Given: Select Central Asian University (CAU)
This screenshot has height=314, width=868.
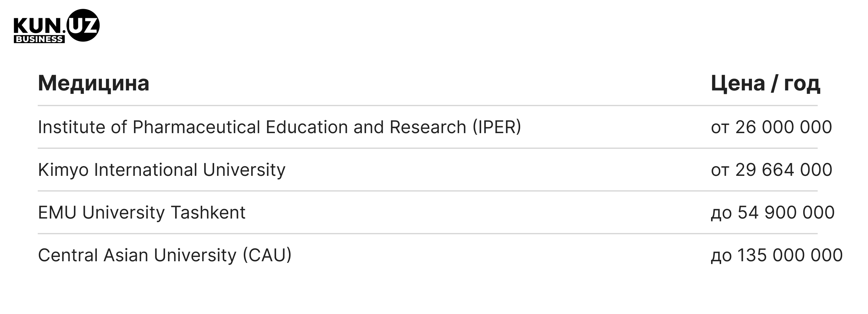Looking at the screenshot, I should pos(164,256).
